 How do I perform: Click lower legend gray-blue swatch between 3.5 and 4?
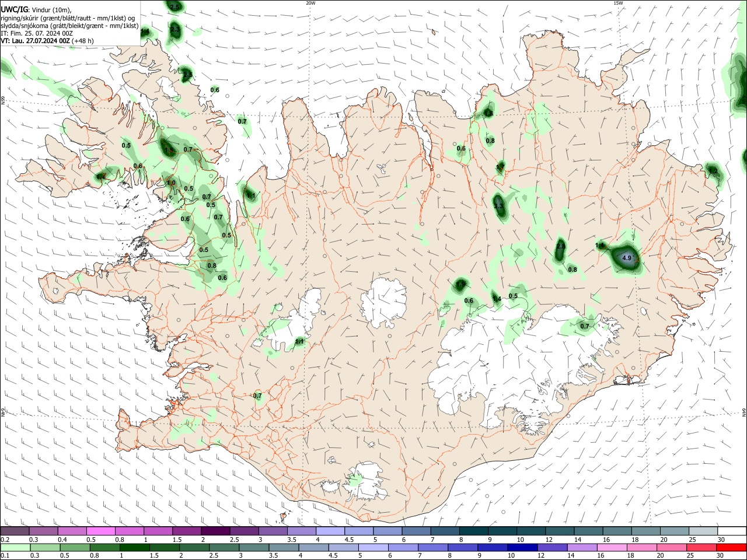(x=284, y=547)
